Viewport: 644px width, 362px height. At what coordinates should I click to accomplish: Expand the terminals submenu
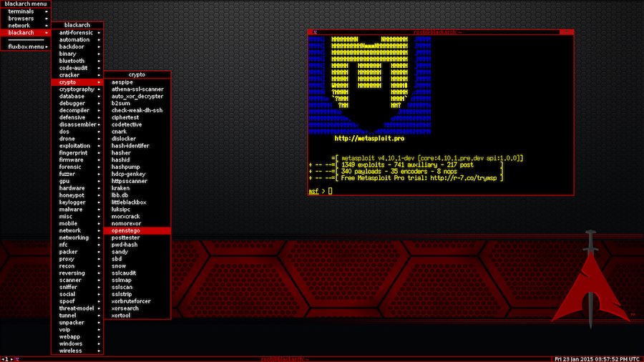26,11
